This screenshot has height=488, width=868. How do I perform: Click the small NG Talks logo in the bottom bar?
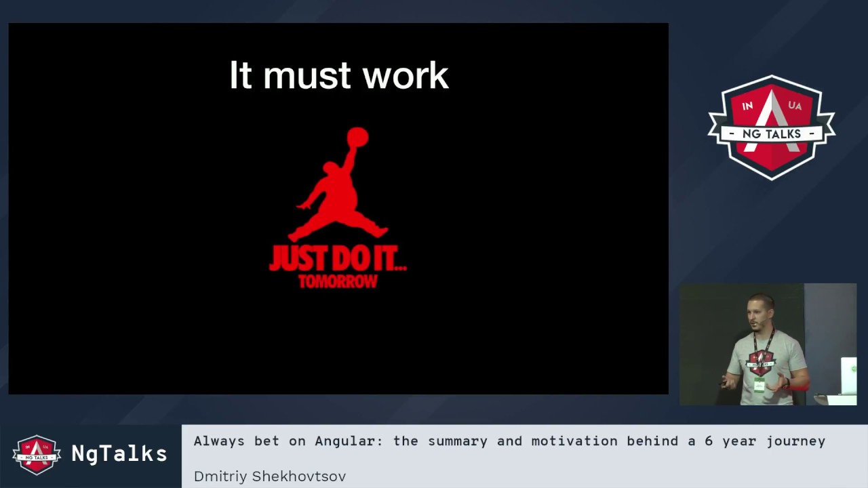click(37, 455)
